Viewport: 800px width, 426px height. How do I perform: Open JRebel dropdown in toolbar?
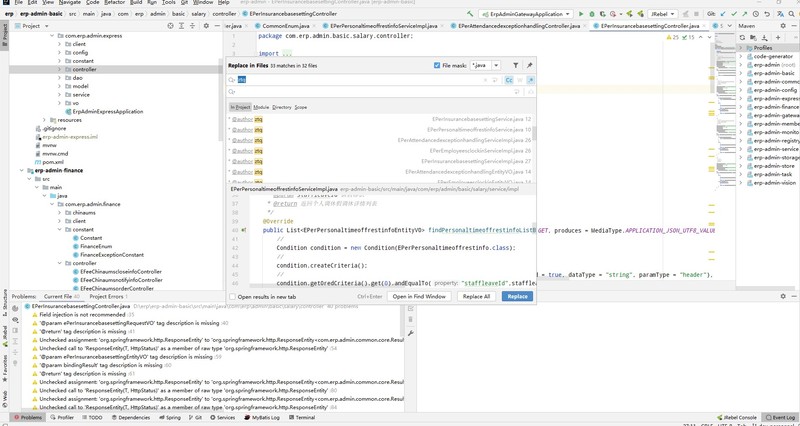coord(663,14)
